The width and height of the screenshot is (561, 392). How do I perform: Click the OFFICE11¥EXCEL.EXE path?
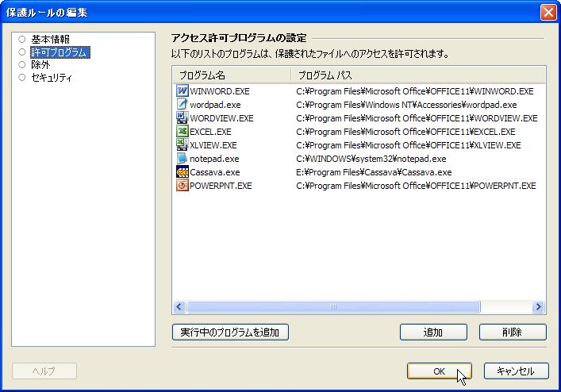[405, 132]
